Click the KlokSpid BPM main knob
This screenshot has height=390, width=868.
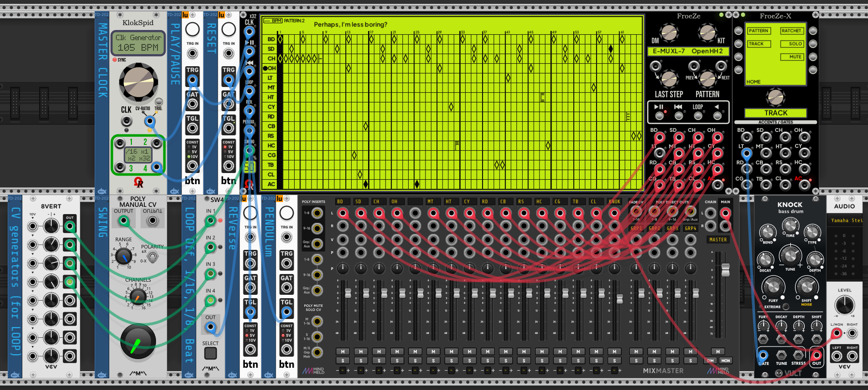tap(138, 82)
